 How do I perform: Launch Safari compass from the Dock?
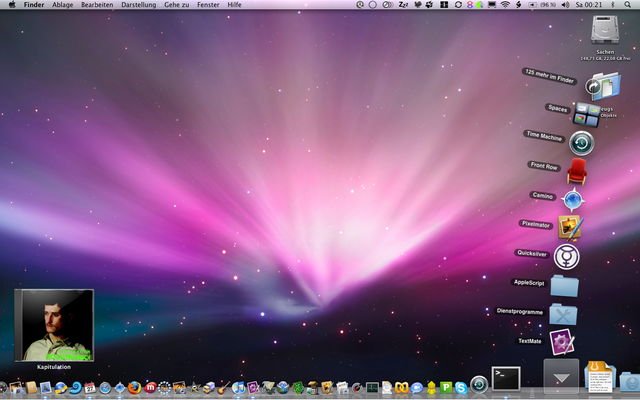click(x=105, y=388)
